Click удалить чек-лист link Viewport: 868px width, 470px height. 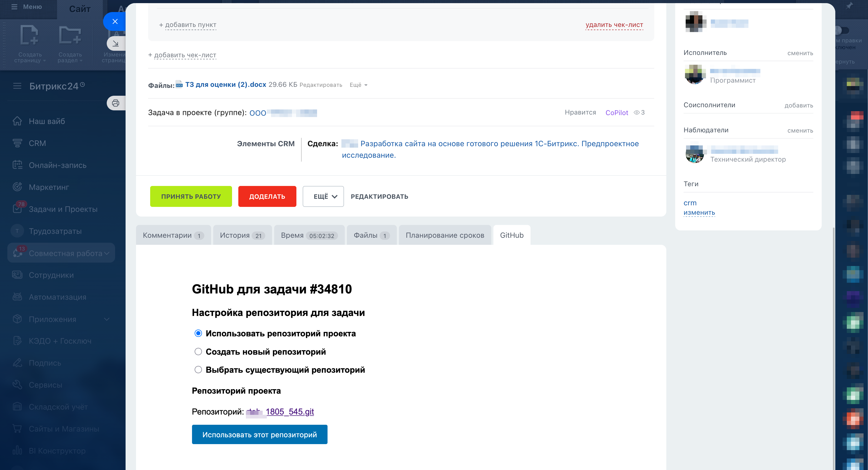(614, 25)
